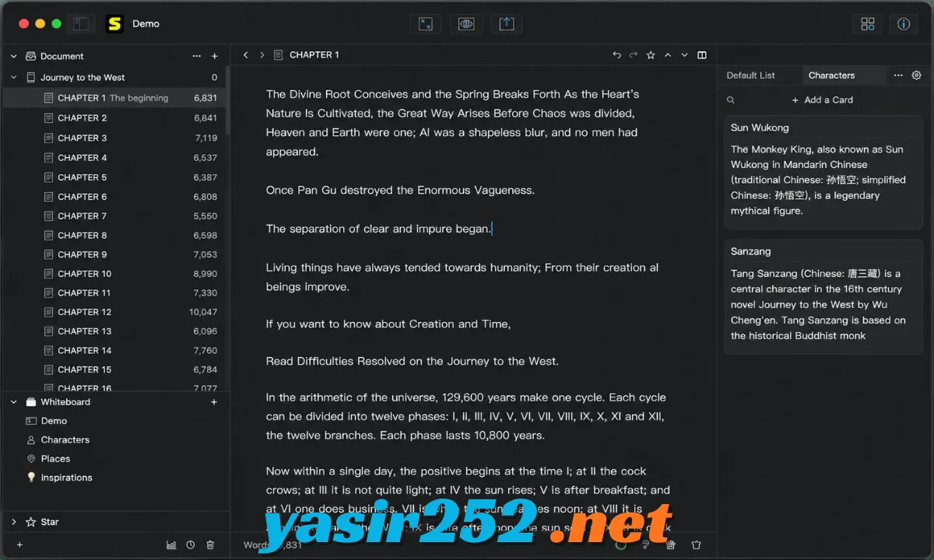The width and height of the screenshot is (934, 560).
Task: Select CHAPTER 6 in document list
Action: tap(114, 197)
